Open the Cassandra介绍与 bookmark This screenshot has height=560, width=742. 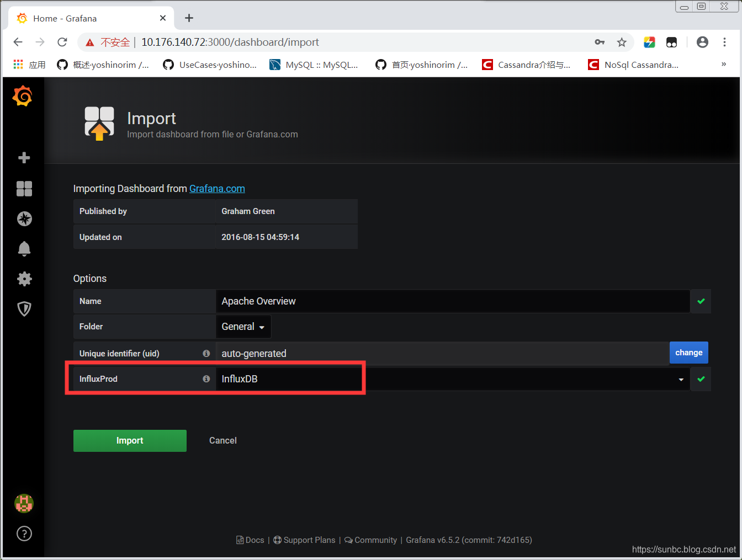pos(527,65)
